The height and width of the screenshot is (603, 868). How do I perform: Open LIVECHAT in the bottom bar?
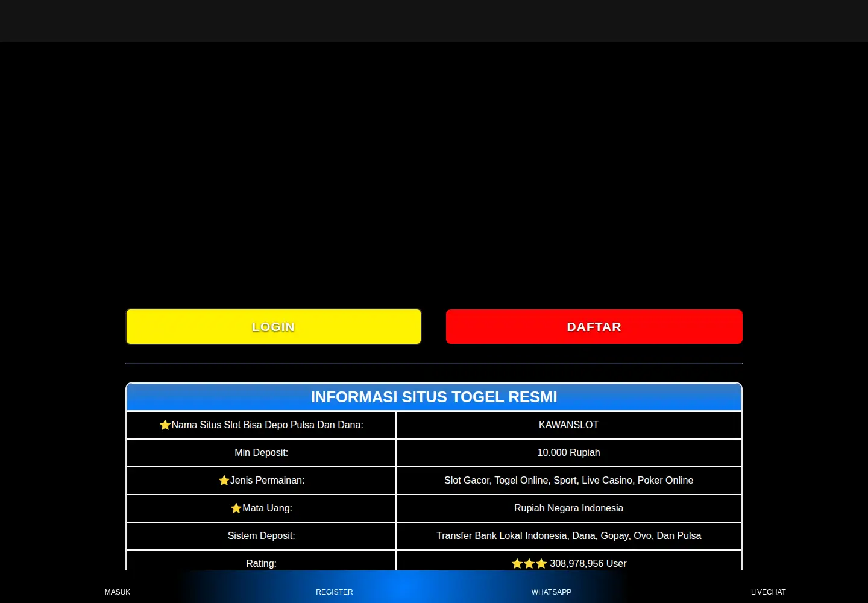769,592
